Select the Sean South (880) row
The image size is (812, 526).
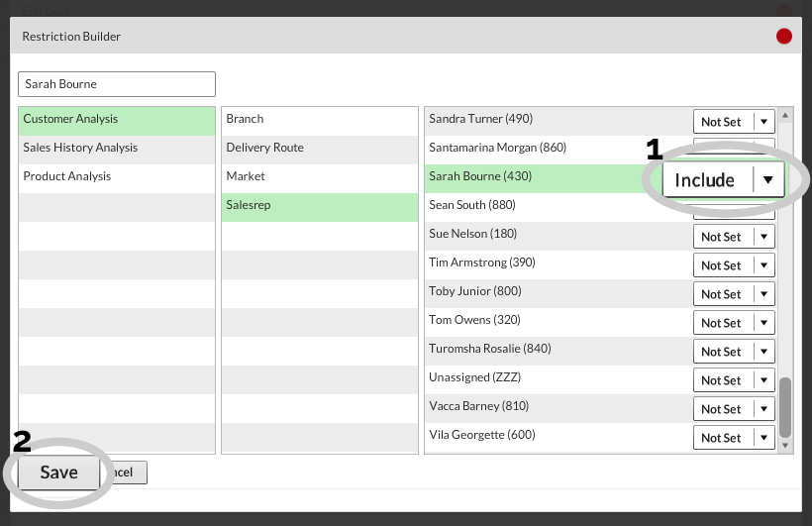click(601, 208)
